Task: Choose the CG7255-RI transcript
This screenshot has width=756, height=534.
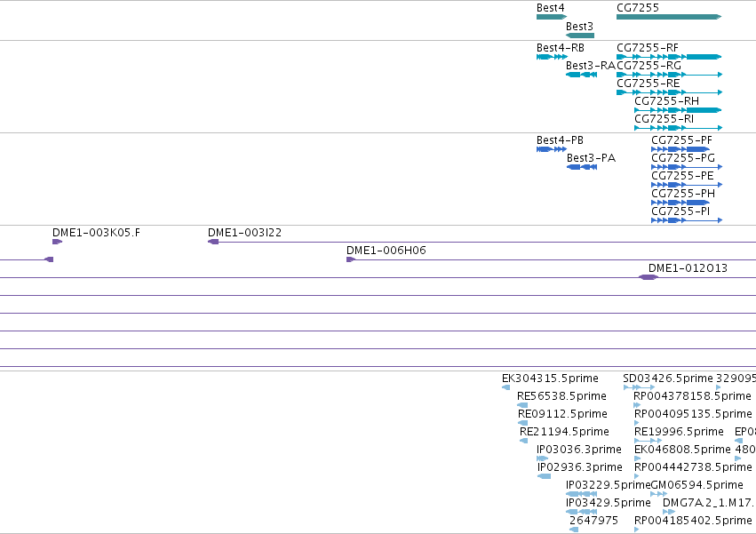Action: (x=679, y=128)
